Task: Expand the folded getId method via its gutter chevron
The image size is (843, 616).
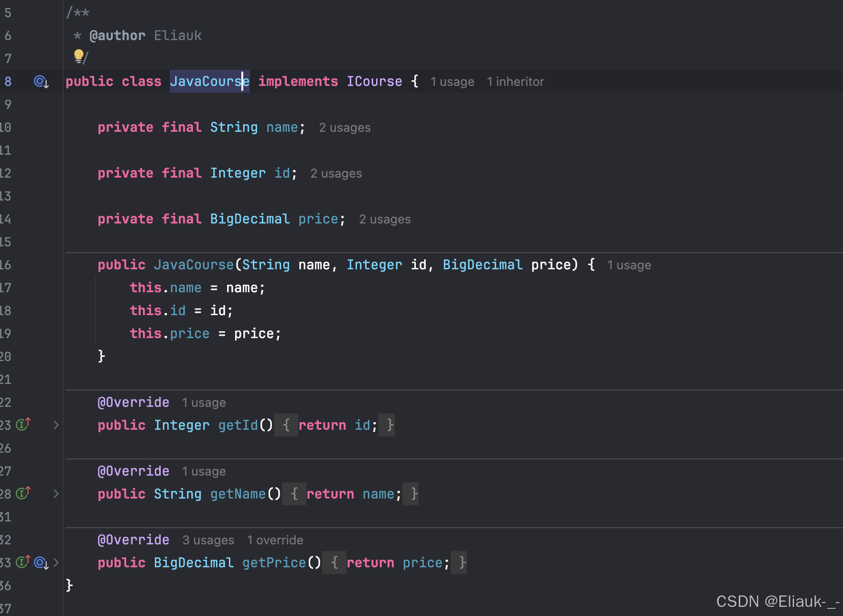Action: [x=56, y=425]
